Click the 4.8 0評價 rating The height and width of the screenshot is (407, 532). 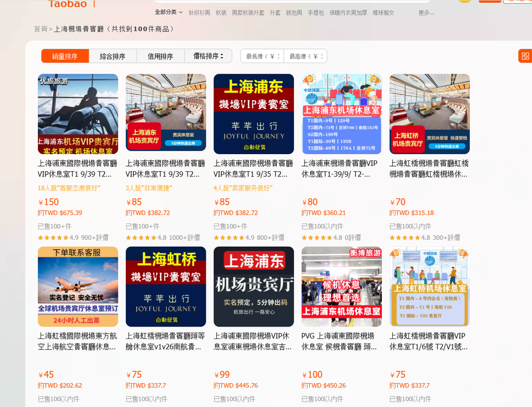[331, 238]
